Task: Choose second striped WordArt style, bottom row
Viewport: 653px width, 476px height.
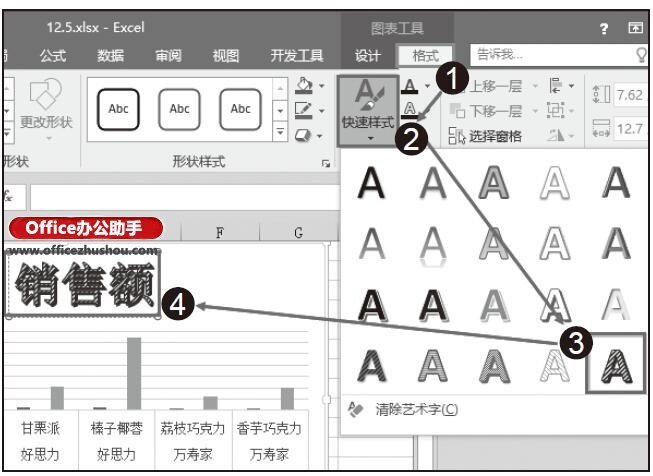Action: click(x=433, y=366)
